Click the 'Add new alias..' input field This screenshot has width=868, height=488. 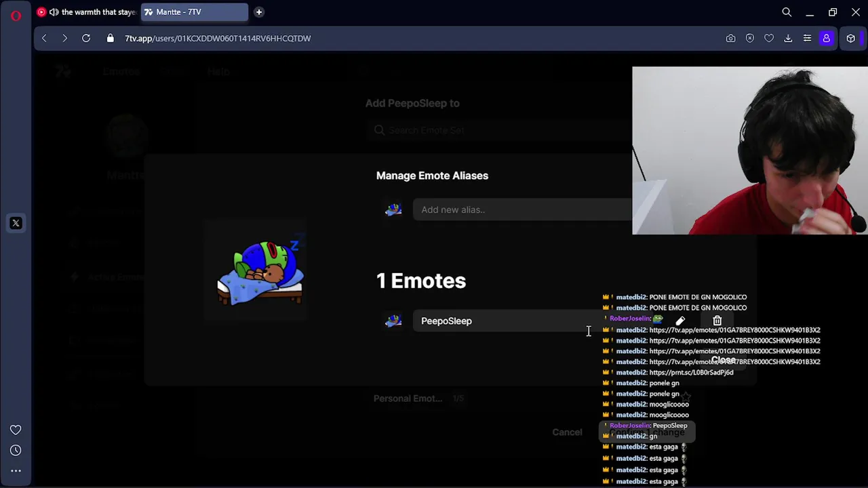click(522, 209)
